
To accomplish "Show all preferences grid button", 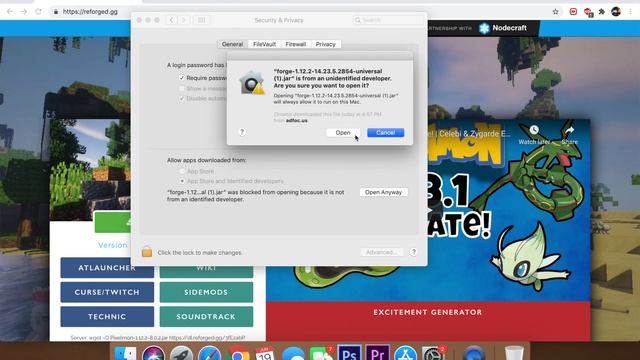I will pos(202,20).
